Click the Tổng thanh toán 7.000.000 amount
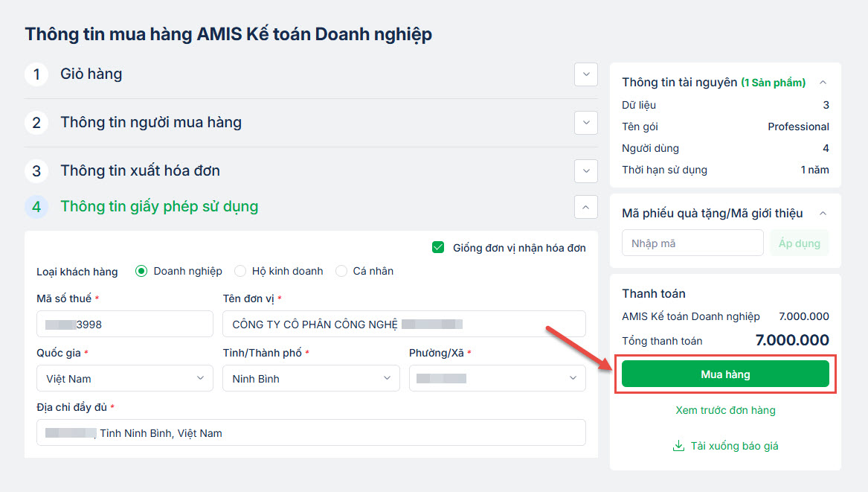Image resolution: width=868 pixels, height=492 pixels. pos(792,340)
